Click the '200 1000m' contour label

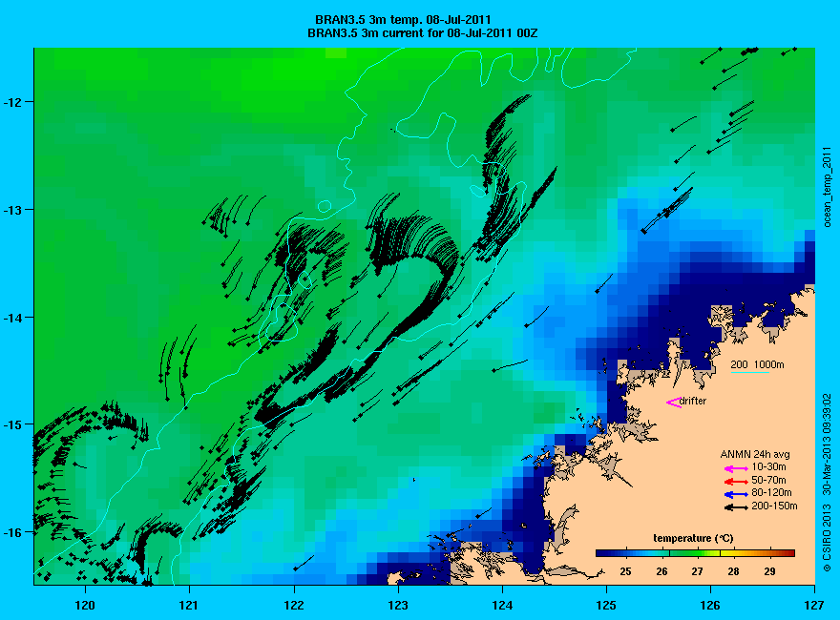[x=757, y=364]
